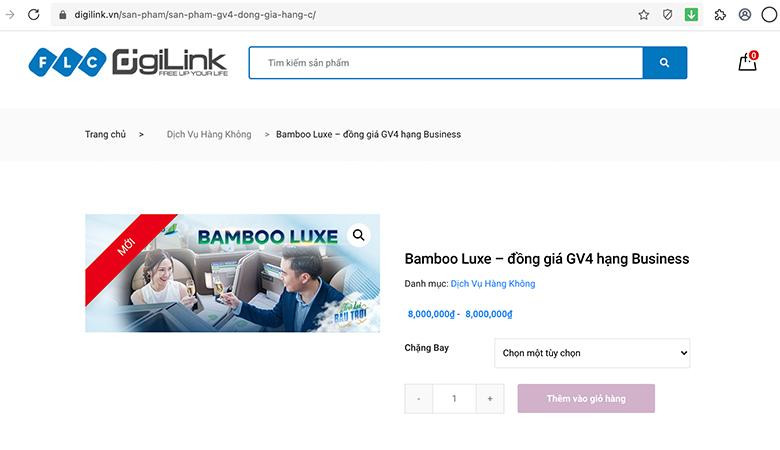Click the Thêm vào giỏ hàng button
This screenshot has width=780, height=450.
tap(586, 398)
